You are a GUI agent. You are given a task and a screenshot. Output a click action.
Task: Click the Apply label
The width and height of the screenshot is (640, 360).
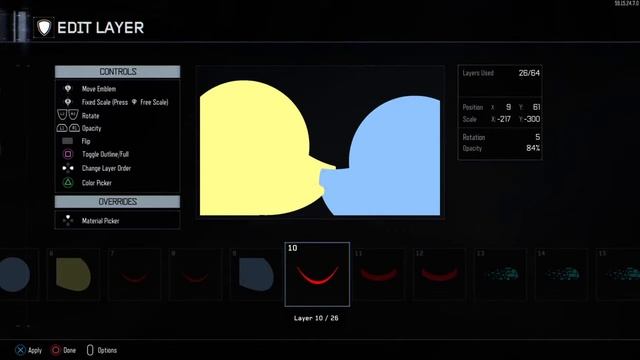(35, 350)
